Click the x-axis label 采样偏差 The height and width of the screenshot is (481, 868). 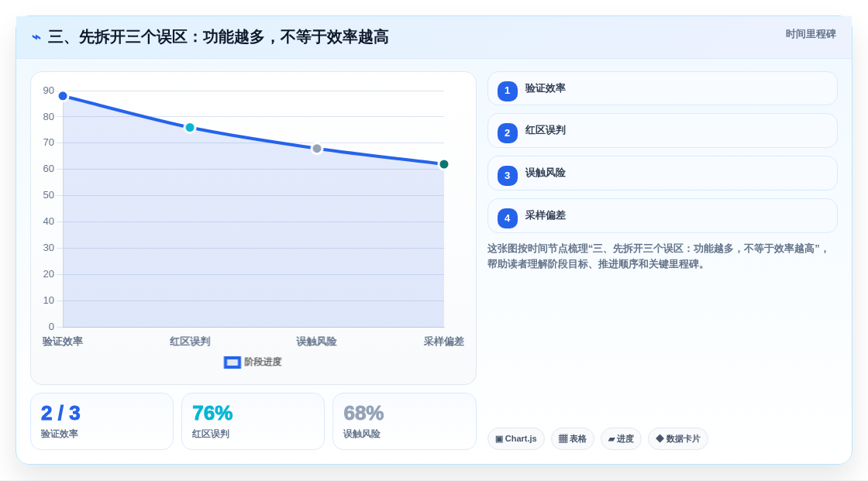[443, 342]
